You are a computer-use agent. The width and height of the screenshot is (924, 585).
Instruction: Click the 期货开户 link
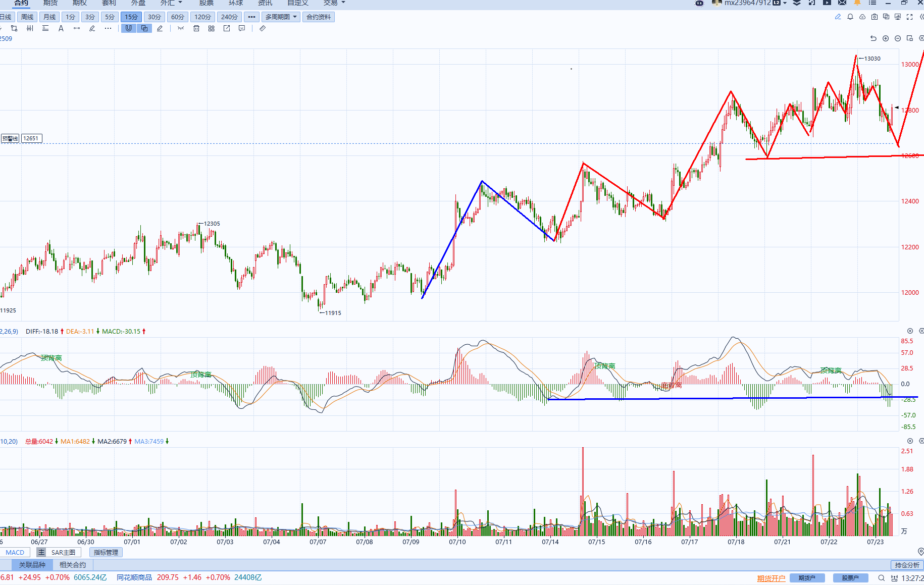(771, 578)
